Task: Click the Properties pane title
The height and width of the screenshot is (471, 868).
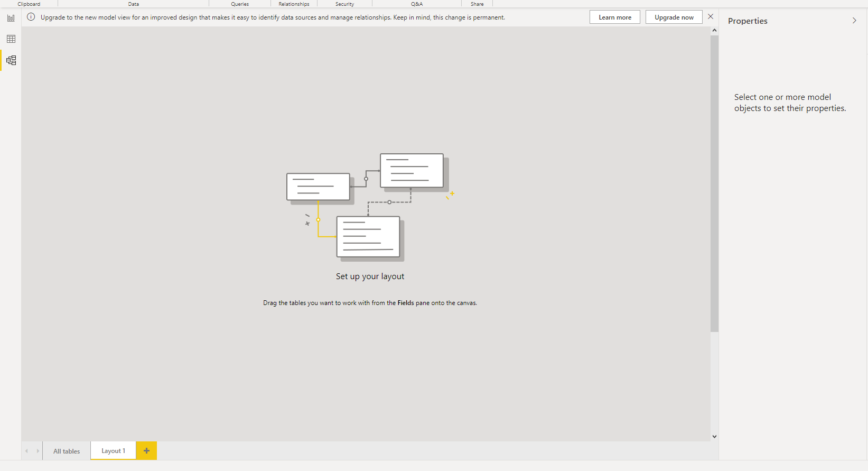Action: click(x=748, y=21)
